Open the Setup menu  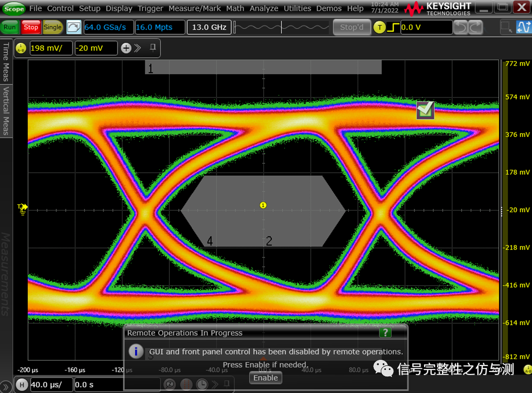click(89, 8)
